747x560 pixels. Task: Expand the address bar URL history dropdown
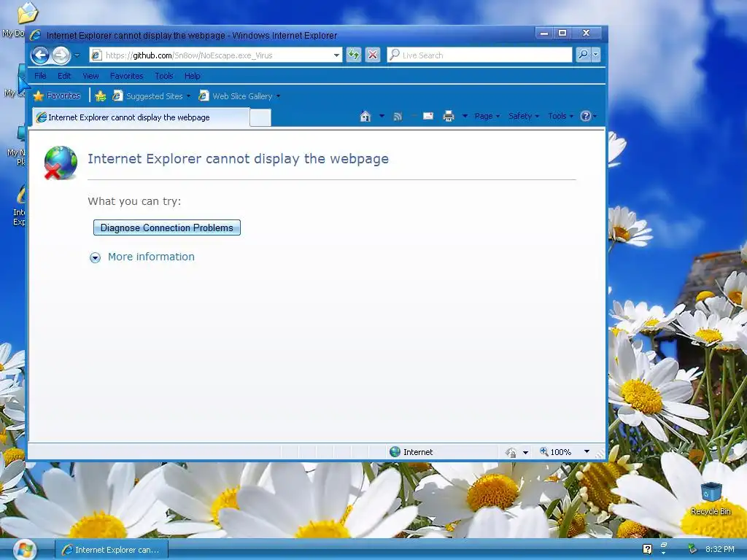337,55
